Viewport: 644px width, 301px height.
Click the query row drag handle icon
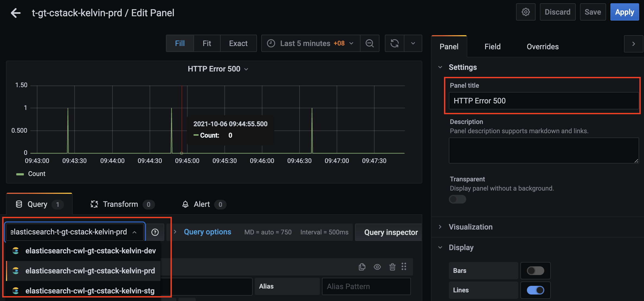[x=404, y=267]
